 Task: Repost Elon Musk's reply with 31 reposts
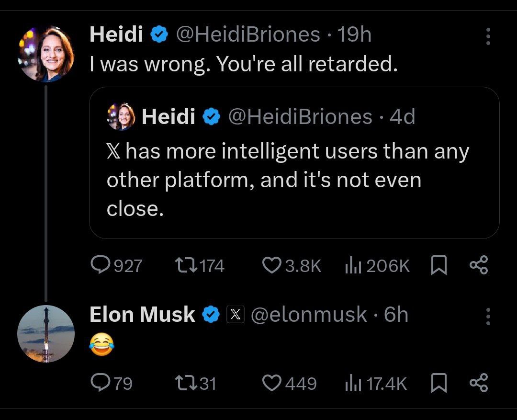click(x=186, y=383)
